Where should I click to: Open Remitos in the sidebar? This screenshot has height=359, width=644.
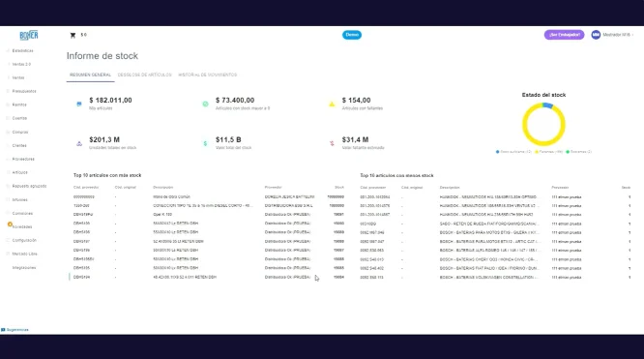pyautogui.click(x=19, y=105)
